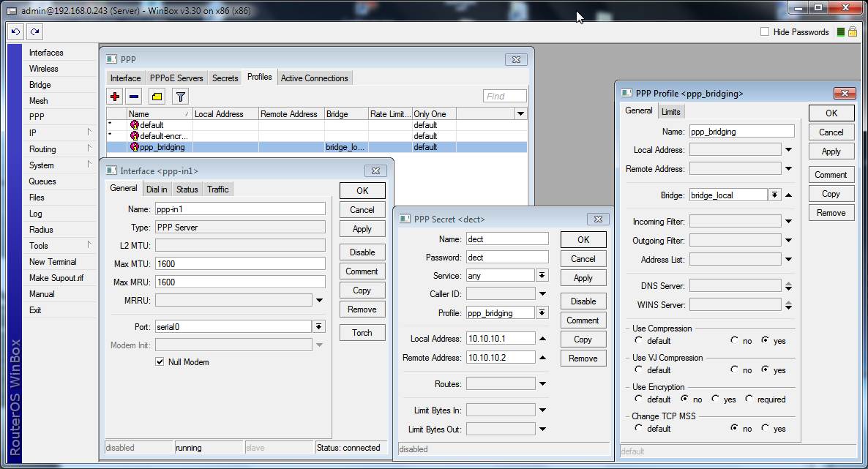Add a new PPP profile with plus icon
Image resolution: width=868 pixels, height=469 pixels.
coord(115,97)
